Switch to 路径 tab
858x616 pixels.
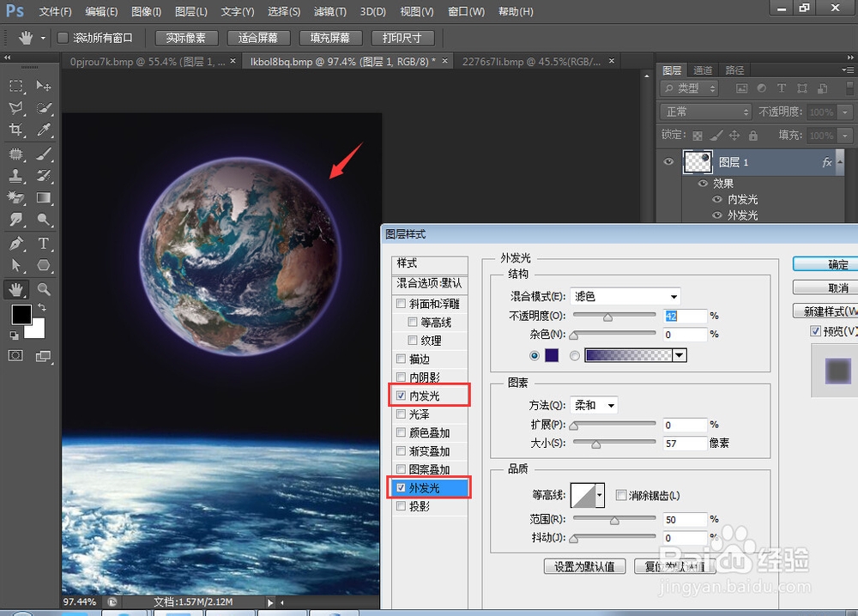tap(734, 70)
